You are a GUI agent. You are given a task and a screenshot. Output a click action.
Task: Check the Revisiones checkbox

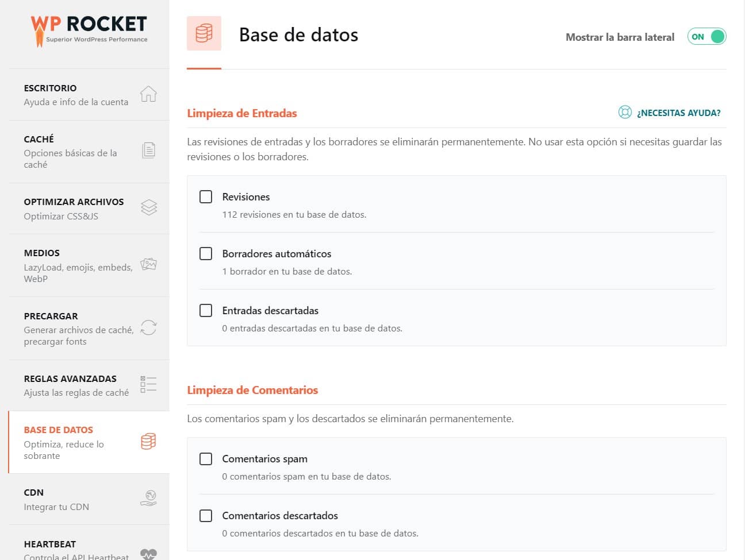206,196
